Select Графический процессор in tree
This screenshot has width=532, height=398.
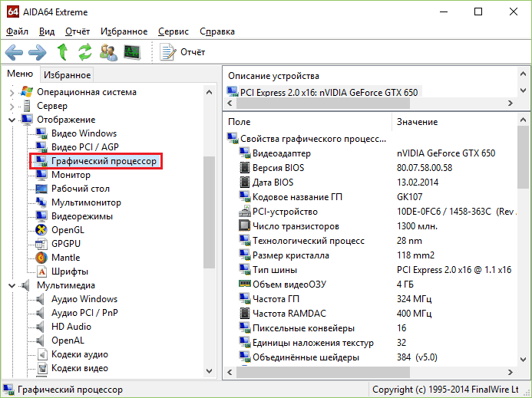[104, 161]
